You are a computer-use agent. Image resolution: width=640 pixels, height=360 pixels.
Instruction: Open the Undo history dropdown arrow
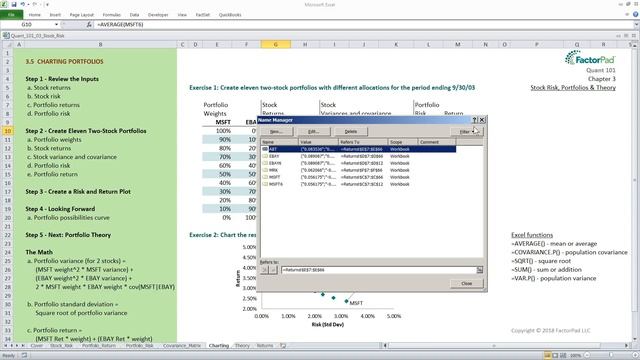pyautogui.click(x=28, y=4)
